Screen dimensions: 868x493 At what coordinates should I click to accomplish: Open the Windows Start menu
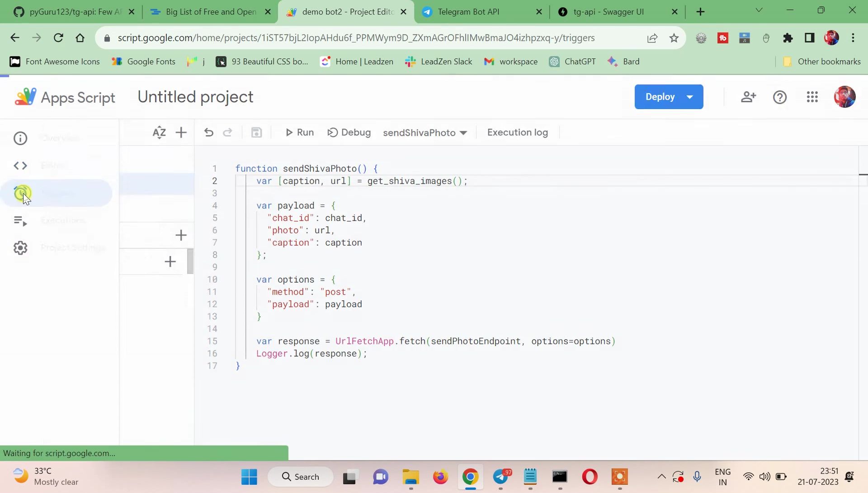tap(249, 477)
